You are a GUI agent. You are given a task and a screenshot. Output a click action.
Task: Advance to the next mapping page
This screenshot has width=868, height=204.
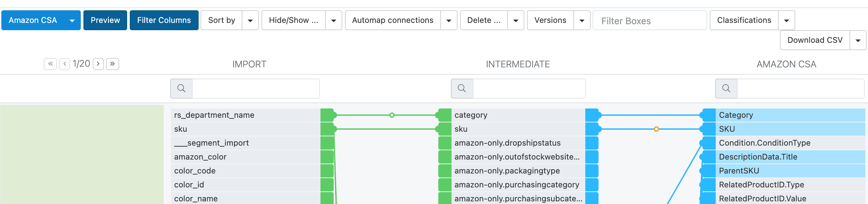click(x=98, y=64)
